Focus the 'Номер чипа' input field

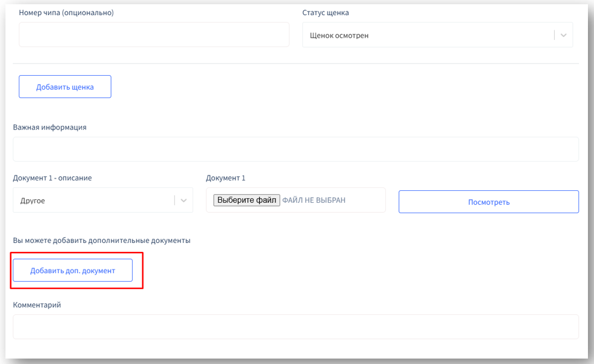154,35
